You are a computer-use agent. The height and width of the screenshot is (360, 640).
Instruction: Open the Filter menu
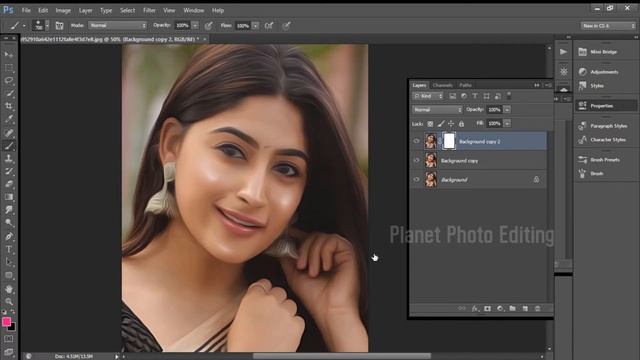point(149,10)
